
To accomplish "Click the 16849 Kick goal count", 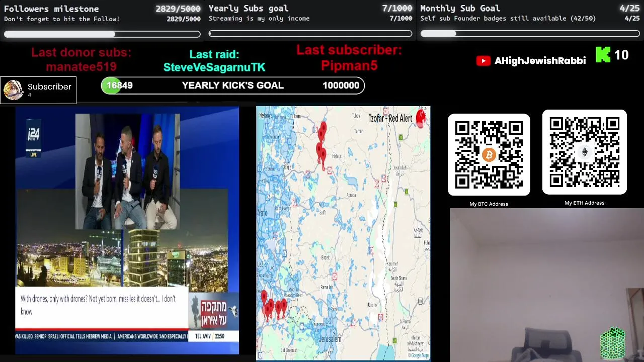I will (x=120, y=85).
